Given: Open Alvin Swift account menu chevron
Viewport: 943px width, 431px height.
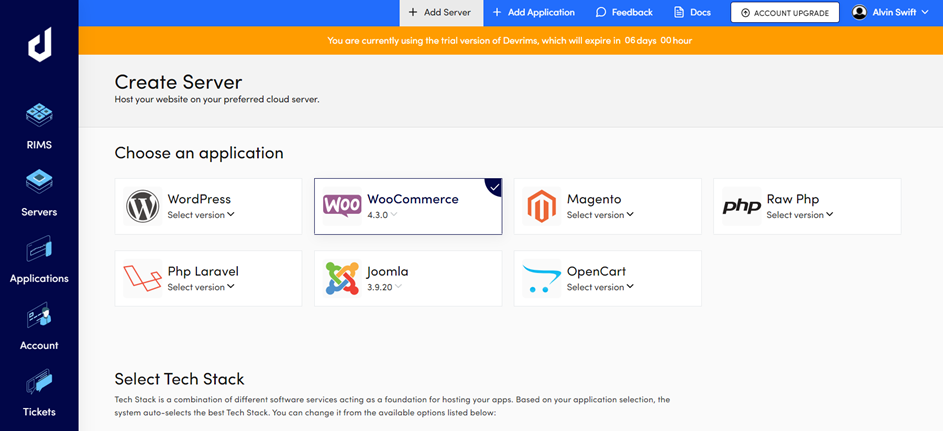Looking at the screenshot, I should click(x=925, y=12).
